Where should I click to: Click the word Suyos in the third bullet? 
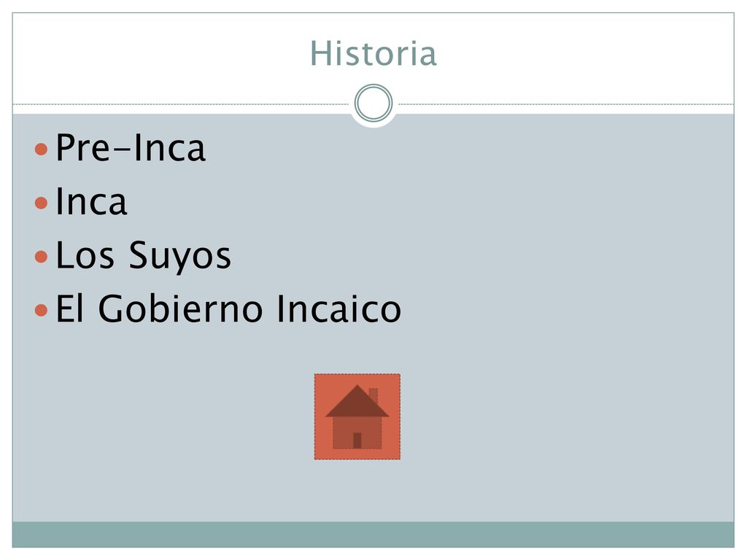(180, 256)
